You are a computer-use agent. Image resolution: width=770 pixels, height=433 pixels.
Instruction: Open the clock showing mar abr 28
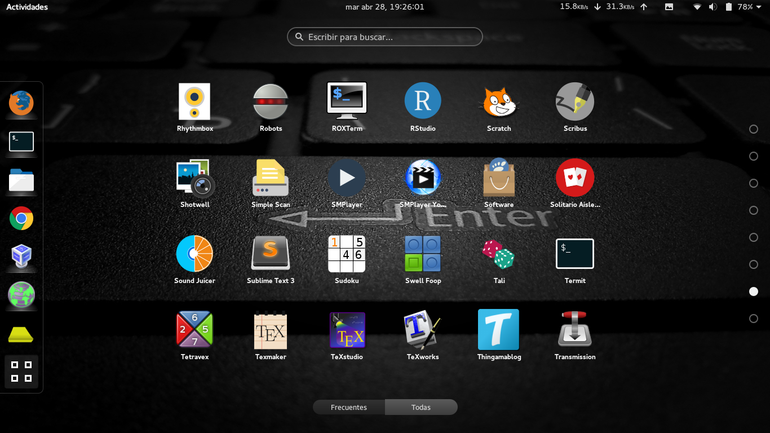pos(385,7)
